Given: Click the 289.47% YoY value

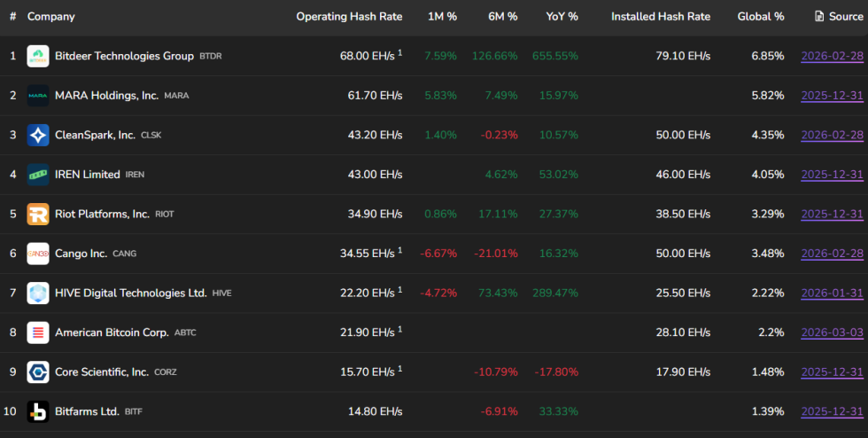Looking at the screenshot, I should point(555,293).
